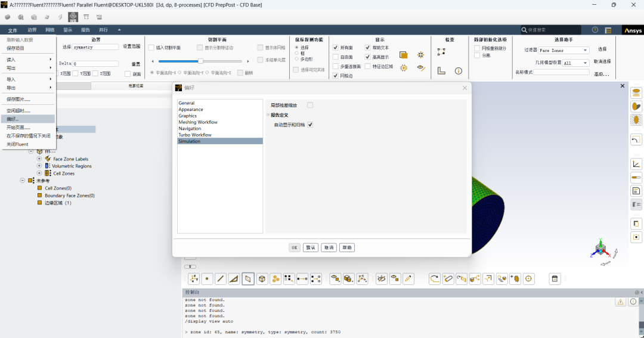Click the target circle icon in bottom toolbar
Screen dimensions: 644x338
[528, 279]
